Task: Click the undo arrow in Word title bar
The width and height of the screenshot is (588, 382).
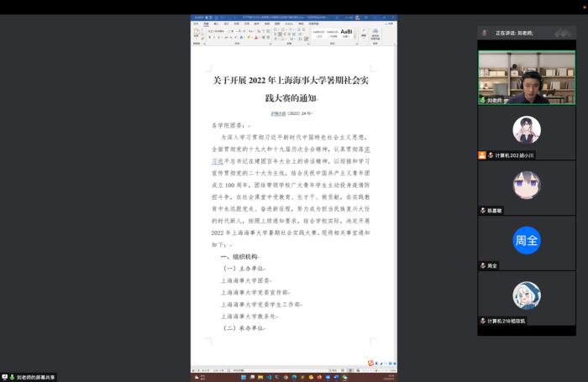Action: (x=222, y=18)
